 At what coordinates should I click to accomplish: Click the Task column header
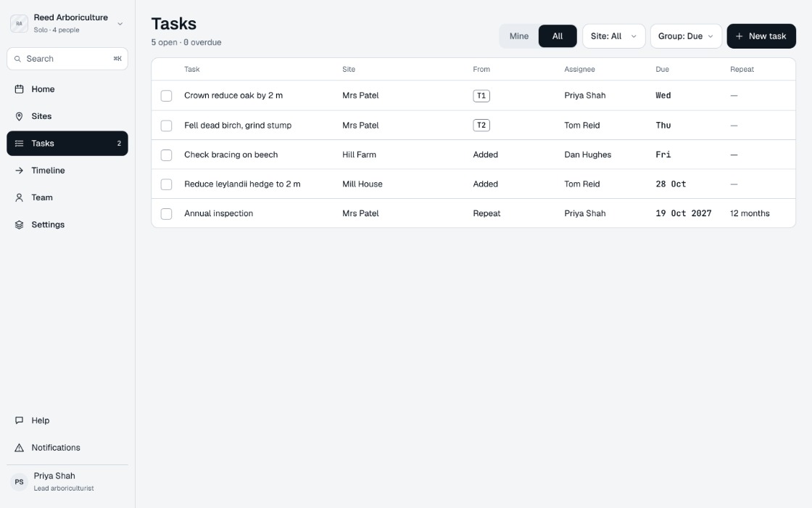(x=191, y=70)
